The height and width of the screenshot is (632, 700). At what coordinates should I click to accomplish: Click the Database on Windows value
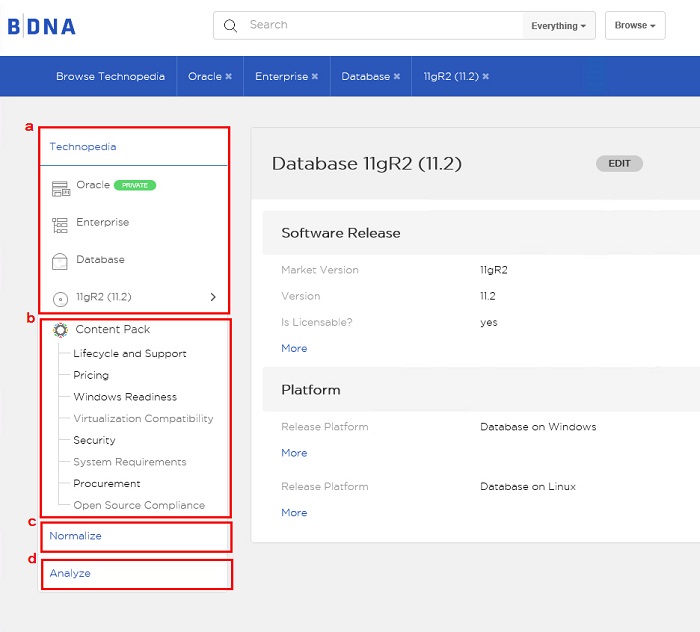click(538, 427)
